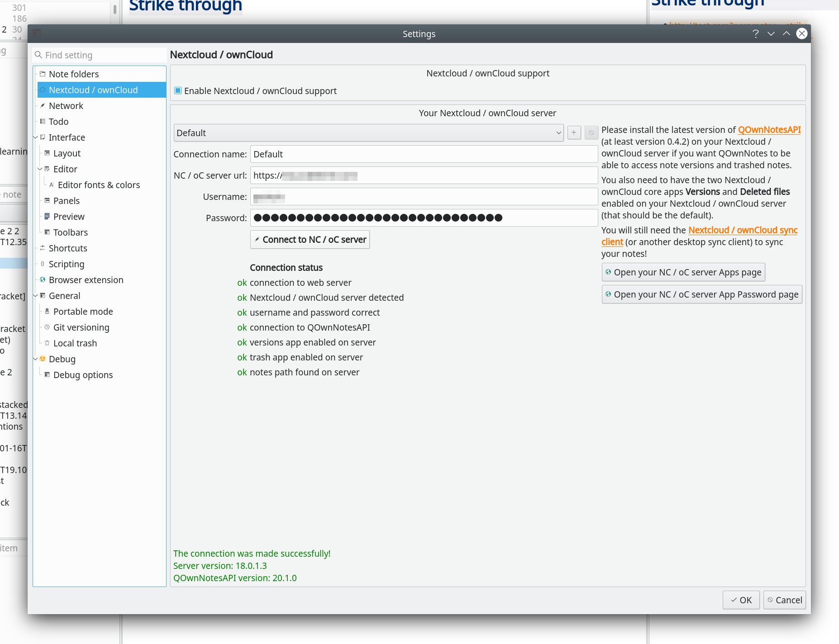Open the Default server connection dropdown
Viewport: 839px width, 644px height.
pos(368,133)
